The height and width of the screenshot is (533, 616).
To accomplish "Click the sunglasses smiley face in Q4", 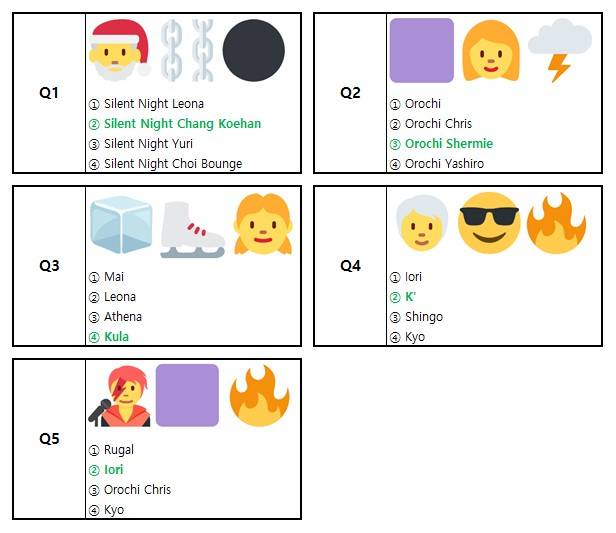I will tap(489, 223).
